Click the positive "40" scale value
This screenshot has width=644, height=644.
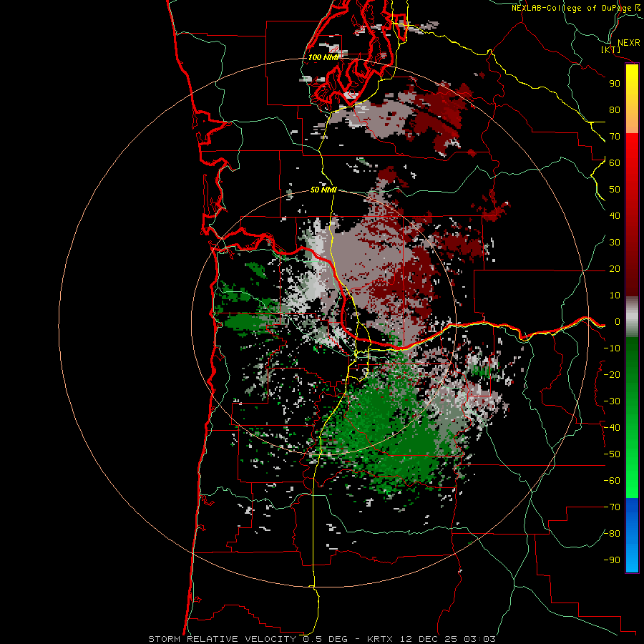pyautogui.click(x=615, y=215)
